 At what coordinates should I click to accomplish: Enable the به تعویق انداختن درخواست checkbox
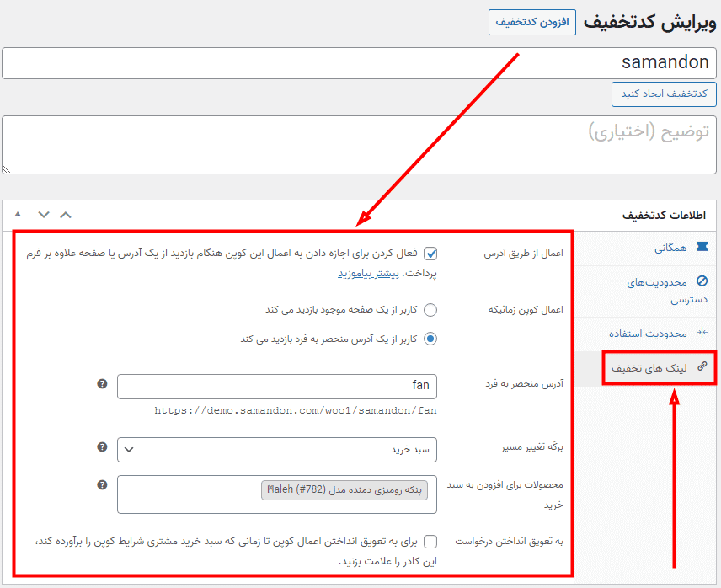pyautogui.click(x=430, y=542)
